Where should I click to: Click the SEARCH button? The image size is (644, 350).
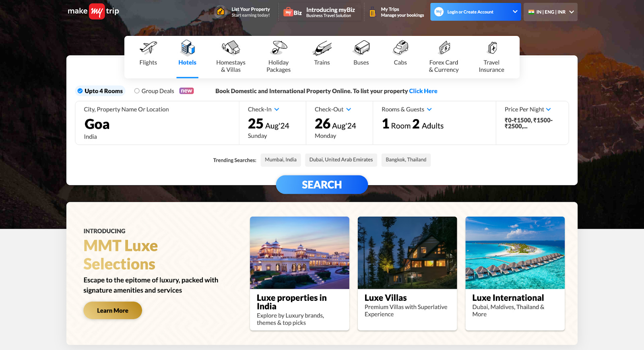322,184
